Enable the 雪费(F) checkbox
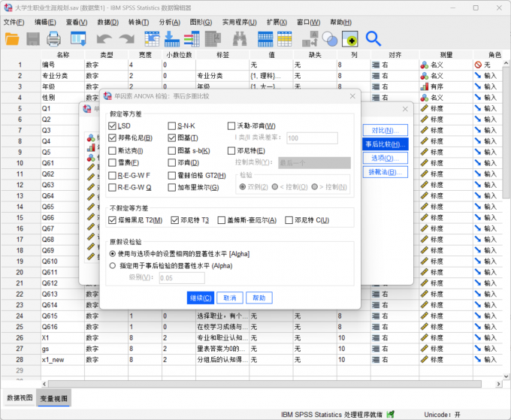This screenshot has width=511, height=420. pos(113,162)
